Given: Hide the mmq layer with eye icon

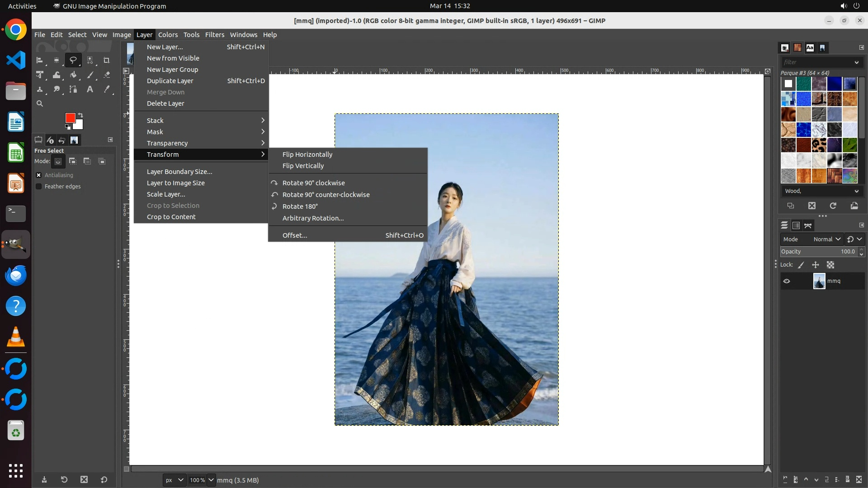Looking at the screenshot, I should [x=787, y=281].
